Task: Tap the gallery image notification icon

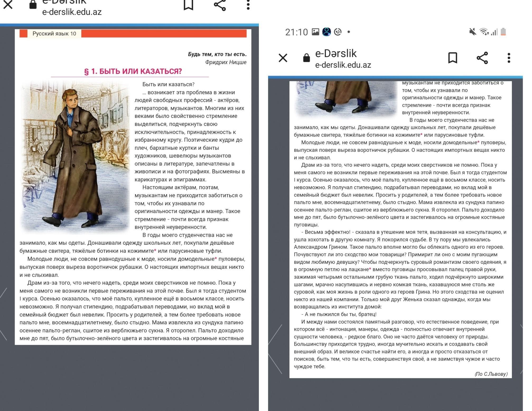Action: coord(315,32)
